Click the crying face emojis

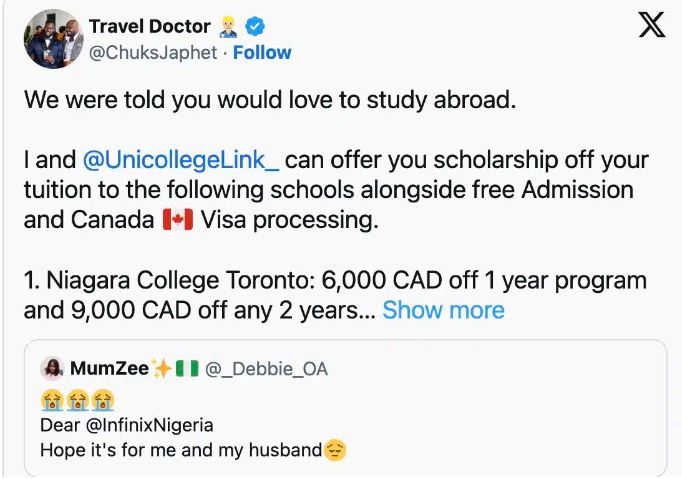coord(78,400)
